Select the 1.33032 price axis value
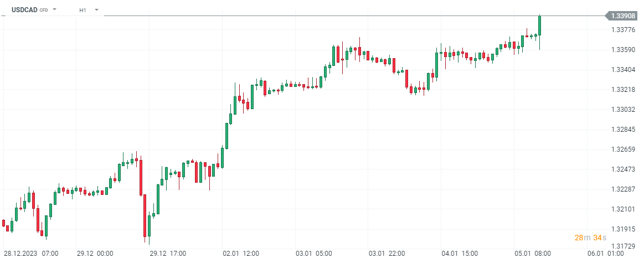Screen dimensions: 644x263 coord(623,109)
